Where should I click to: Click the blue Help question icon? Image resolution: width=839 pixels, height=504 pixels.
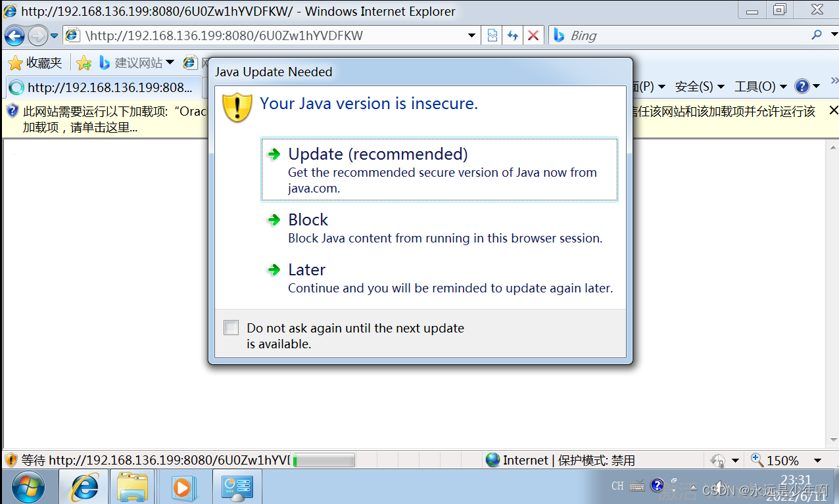tap(802, 87)
